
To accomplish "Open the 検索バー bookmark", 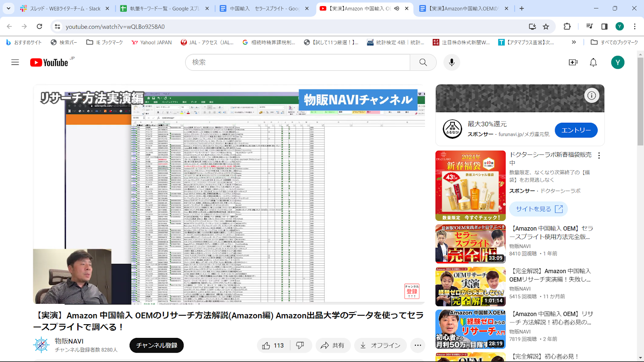I will [x=64, y=42].
